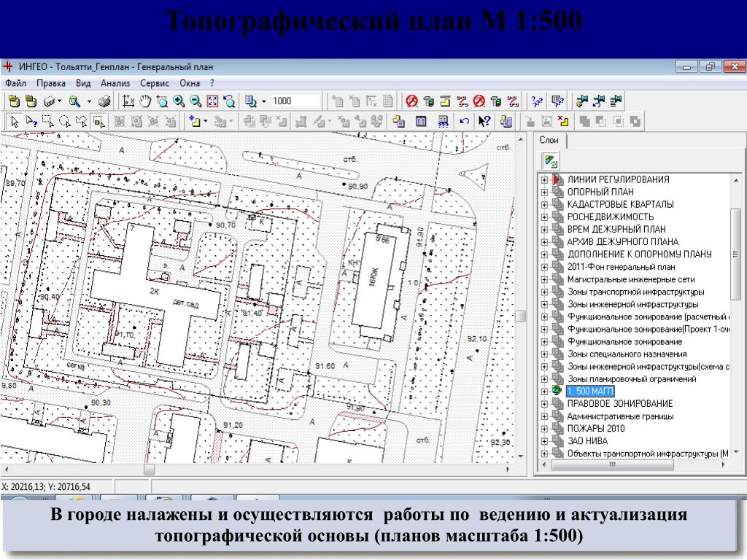Click the scale value field showing 1000

[295, 101]
